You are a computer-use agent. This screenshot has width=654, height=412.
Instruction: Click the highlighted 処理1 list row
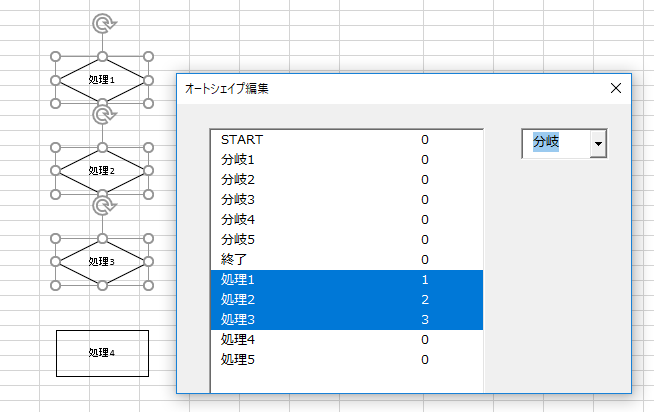point(347,280)
